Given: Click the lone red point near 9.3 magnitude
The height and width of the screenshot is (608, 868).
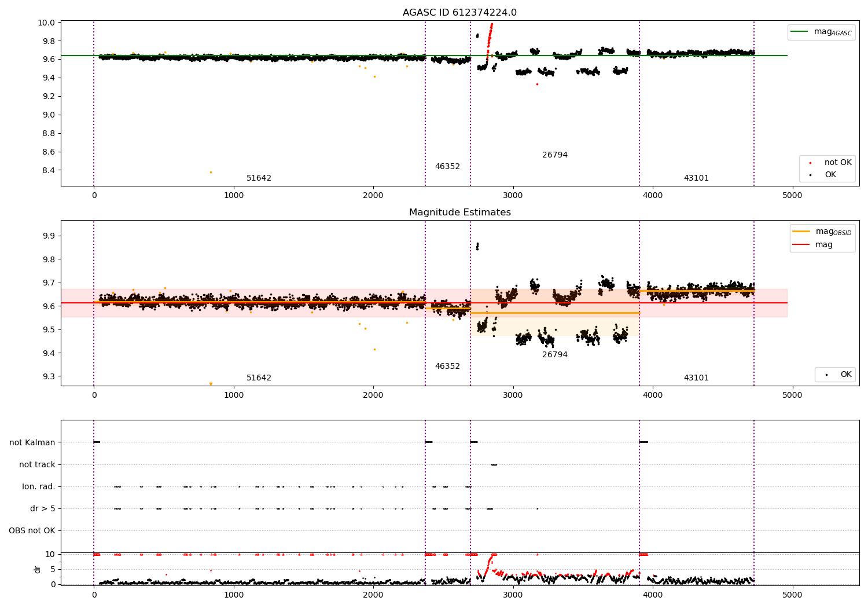Looking at the screenshot, I should 537,84.
